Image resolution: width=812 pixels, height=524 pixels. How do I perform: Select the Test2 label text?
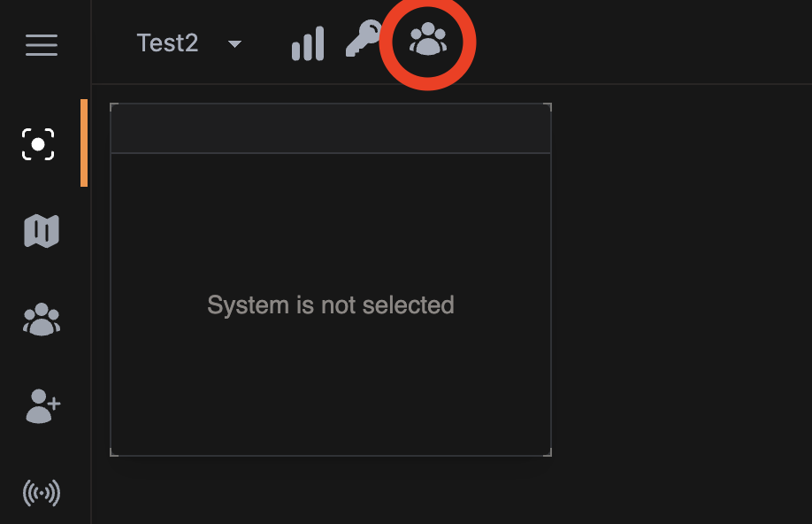pyautogui.click(x=168, y=42)
